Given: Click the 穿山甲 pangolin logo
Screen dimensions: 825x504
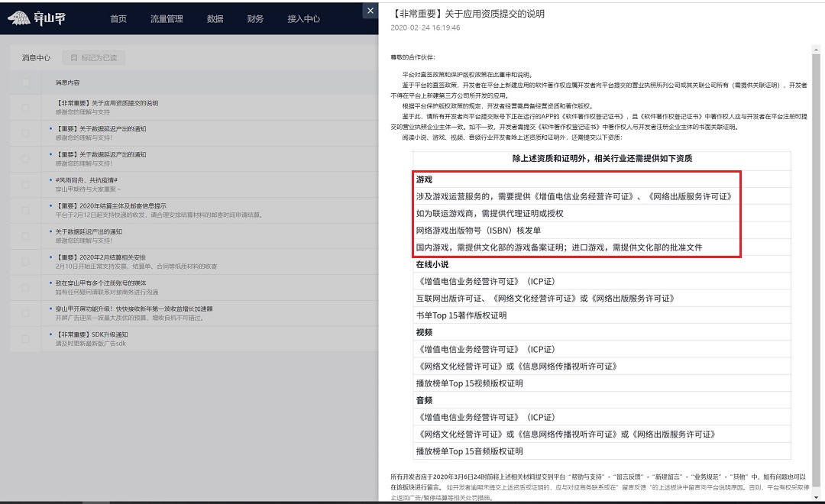Looking at the screenshot, I should pyautogui.click(x=37, y=18).
